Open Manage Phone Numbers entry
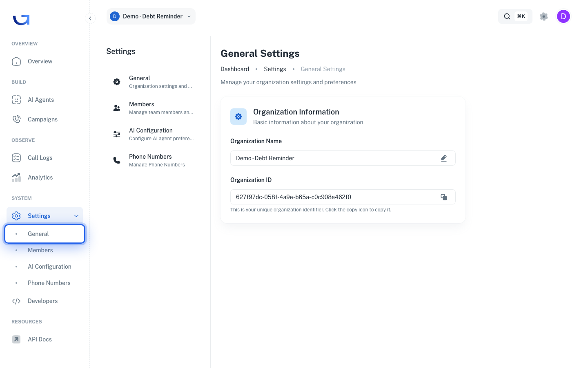Image resolution: width=588 pixels, height=368 pixels. [153, 160]
